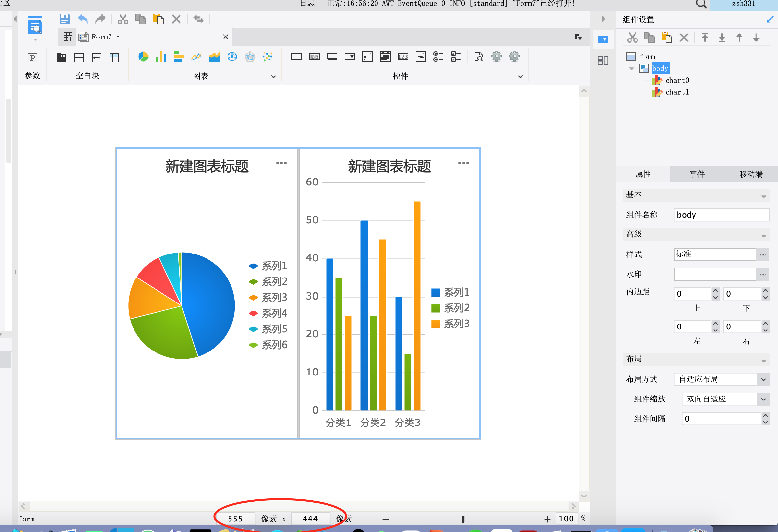The height and width of the screenshot is (532, 778).
Task: Insert the date calendar widget icon
Action: pyautogui.click(x=385, y=57)
